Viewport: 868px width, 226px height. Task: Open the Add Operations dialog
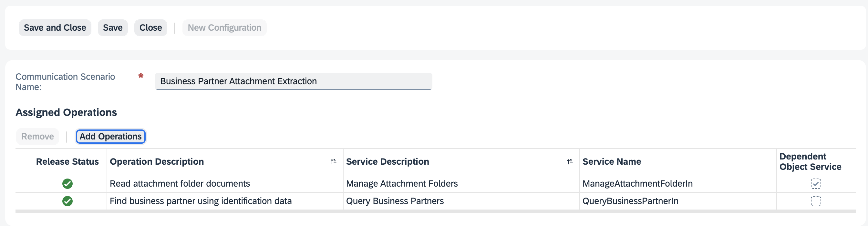point(110,137)
